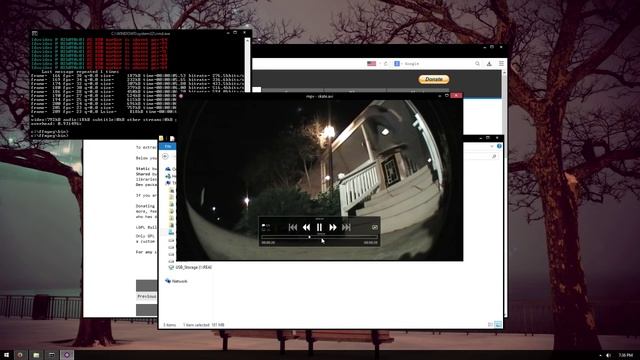The height and width of the screenshot is (360, 640).
Task: Click the cmd window title bar icon
Action: pos(35,33)
